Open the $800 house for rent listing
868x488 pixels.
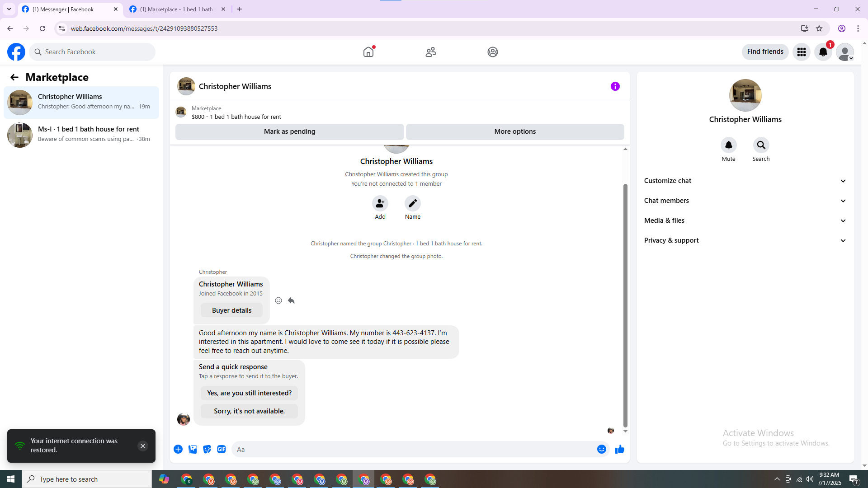pos(236,117)
